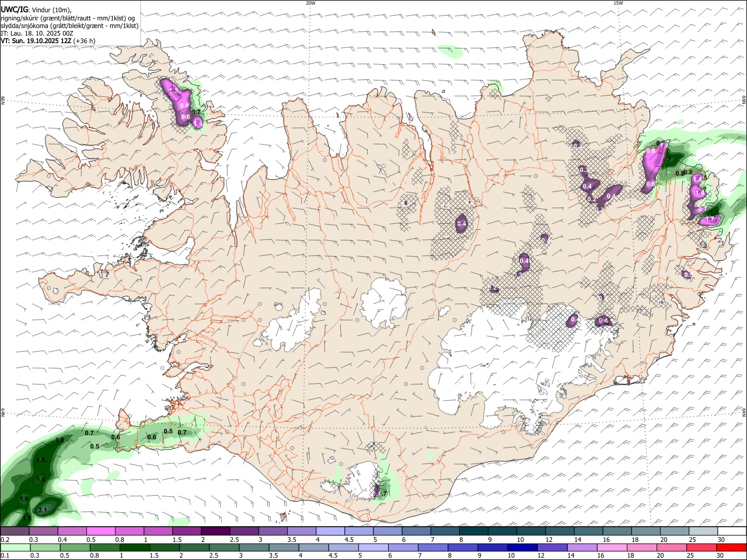Click the slydda/snjókoma legend description line

pos(69,26)
